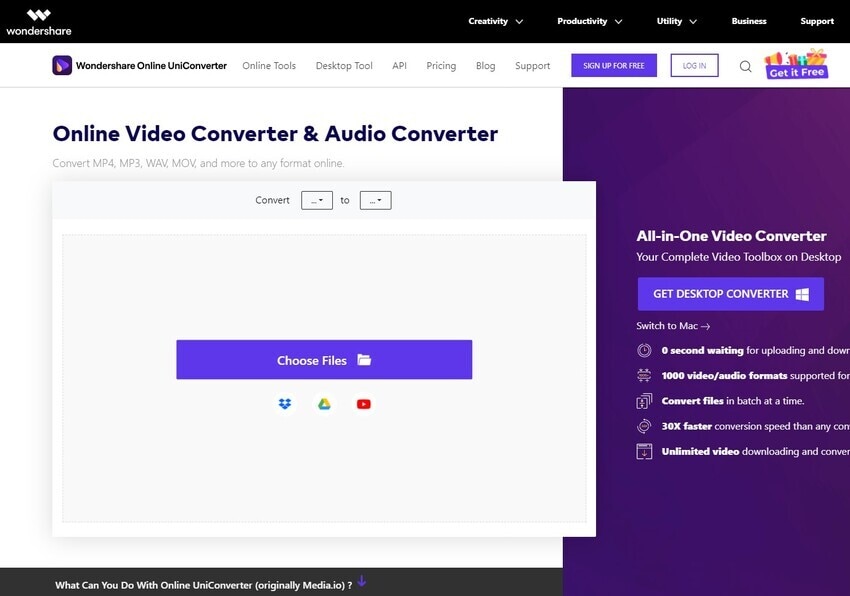Open the Online Tools menu item
Image resolution: width=850 pixels, height=596 pixels.
click(269, 66)
